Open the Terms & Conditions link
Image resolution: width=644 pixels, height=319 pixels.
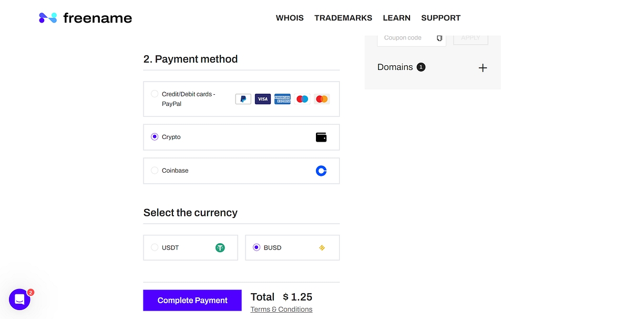coord(281,310)
